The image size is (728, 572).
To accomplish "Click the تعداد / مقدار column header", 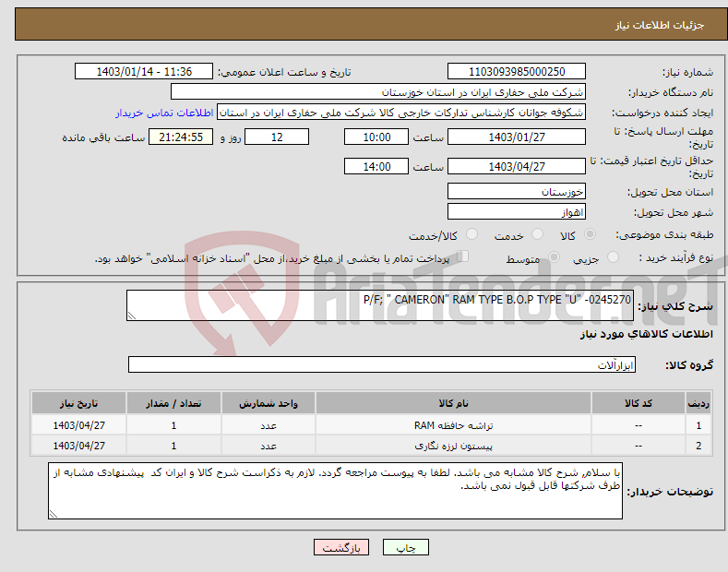I will click(173, 403).
